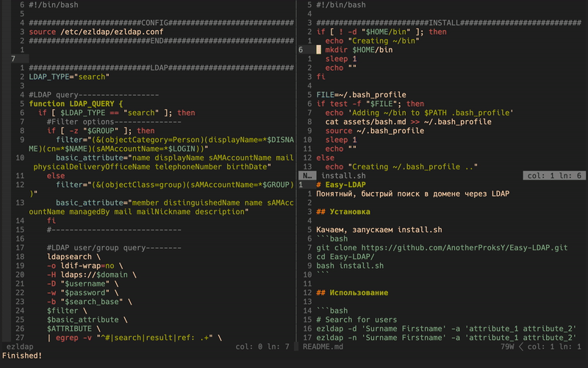Click the '$basic_attribute \' line
This screenshot has width=588, height=368.
pos(87,320)
